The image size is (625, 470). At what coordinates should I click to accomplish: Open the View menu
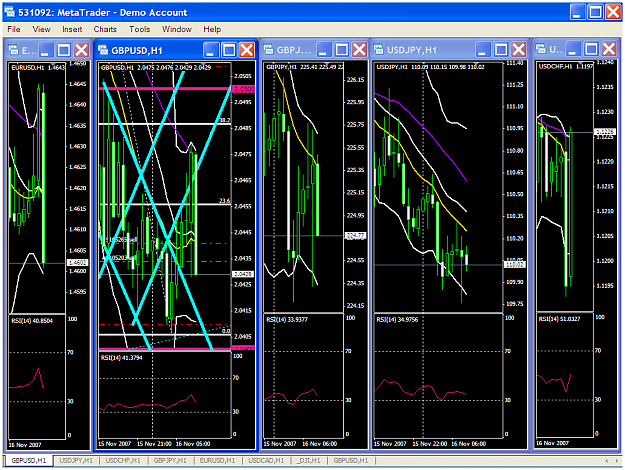41,29
